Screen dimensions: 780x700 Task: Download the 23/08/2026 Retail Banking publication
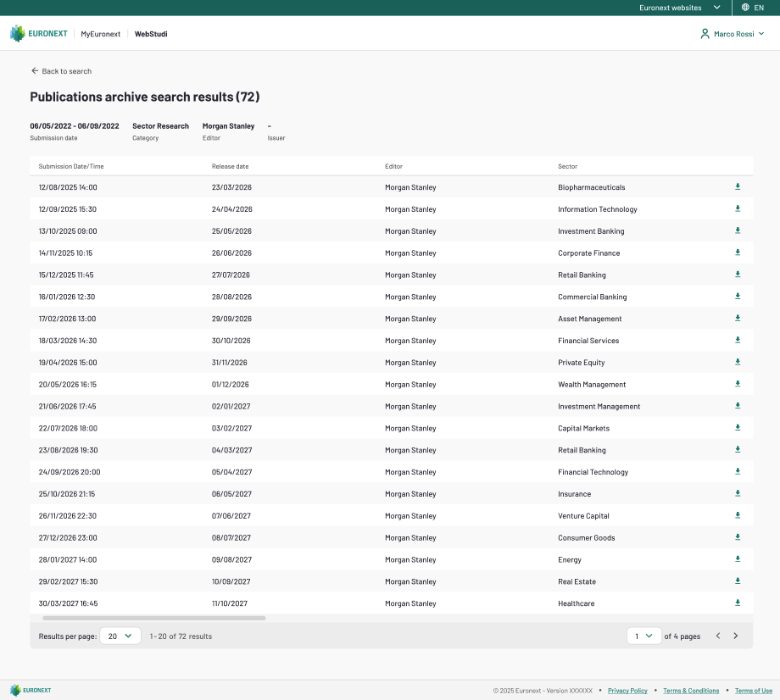[x=738, y=449]
